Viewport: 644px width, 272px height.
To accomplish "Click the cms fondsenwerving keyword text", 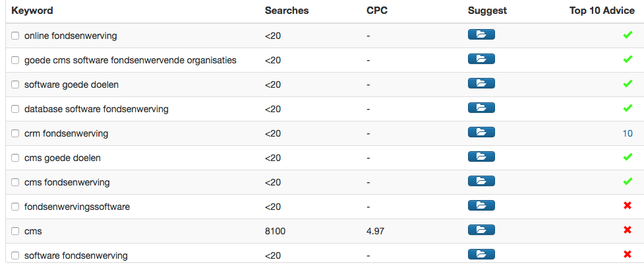I will coord(67,182).
